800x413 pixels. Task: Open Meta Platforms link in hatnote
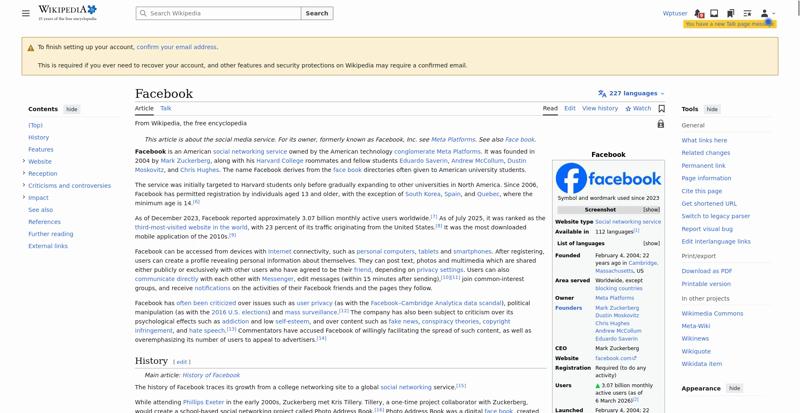[x=453, y=139]
